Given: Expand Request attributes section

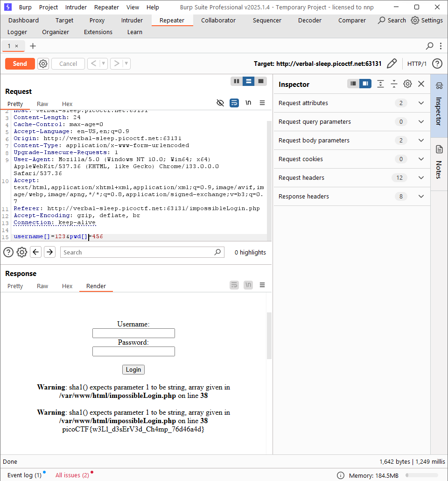Looking at the screenshot, I should click(x=352, y=103).
